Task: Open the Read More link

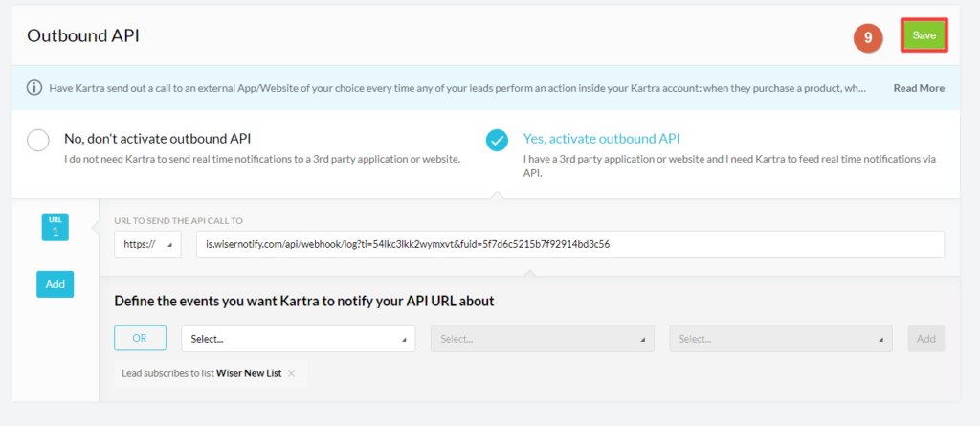Action: [x=918, y=88]
